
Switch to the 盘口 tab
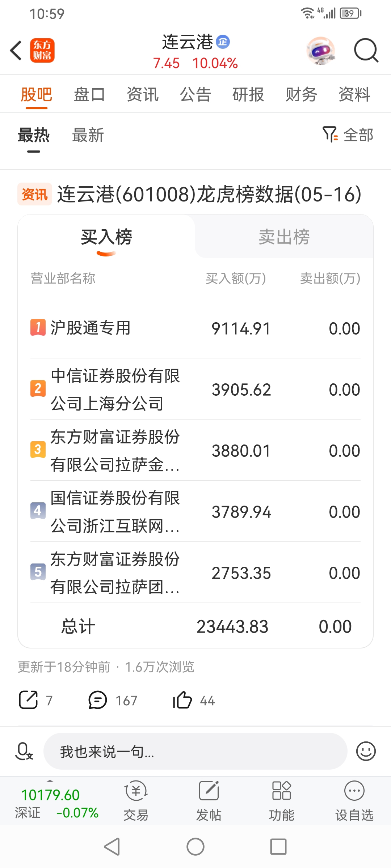pyautogui.click(x=89, y=95)
